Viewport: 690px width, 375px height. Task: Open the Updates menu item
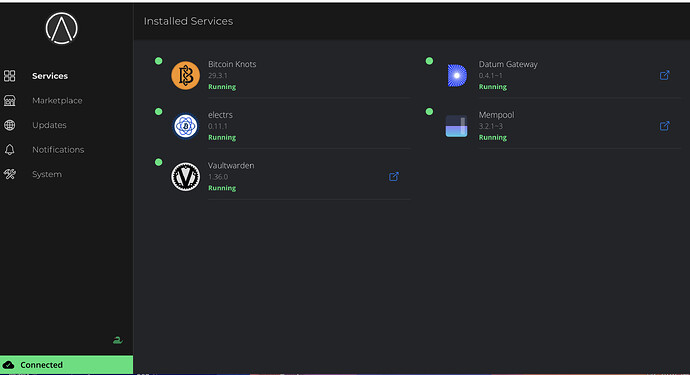coord(49,125)
